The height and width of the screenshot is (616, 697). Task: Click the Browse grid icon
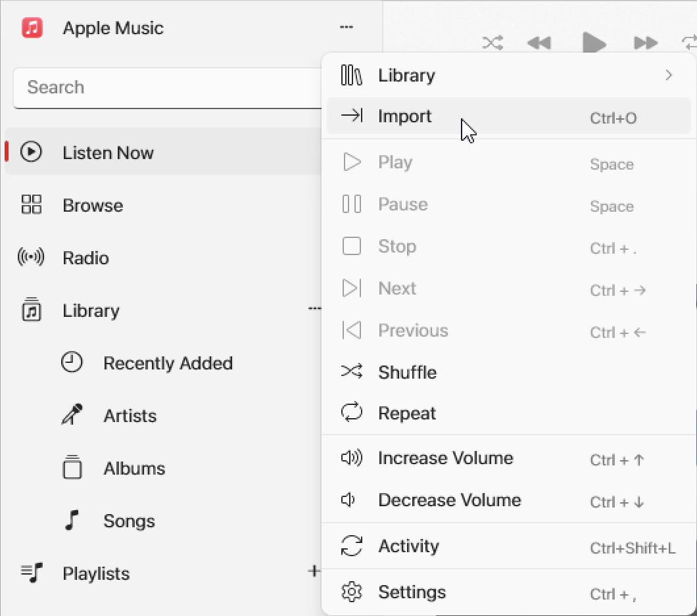tap(31, 204)
